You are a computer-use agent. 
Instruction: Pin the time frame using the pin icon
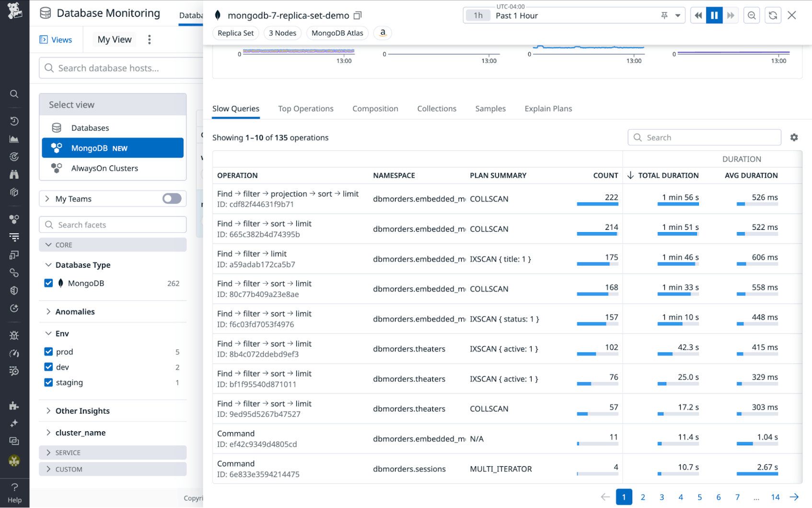coord(664,15)
